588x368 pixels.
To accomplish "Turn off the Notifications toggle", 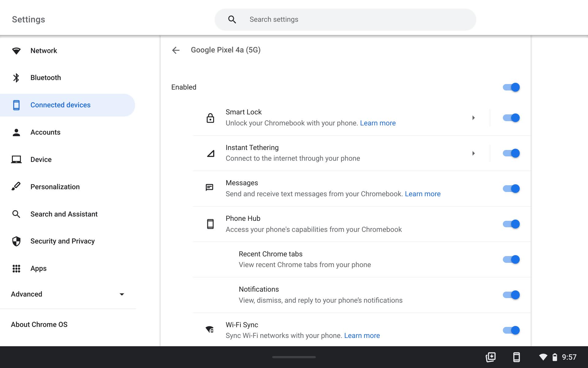I will coord(511,295).
